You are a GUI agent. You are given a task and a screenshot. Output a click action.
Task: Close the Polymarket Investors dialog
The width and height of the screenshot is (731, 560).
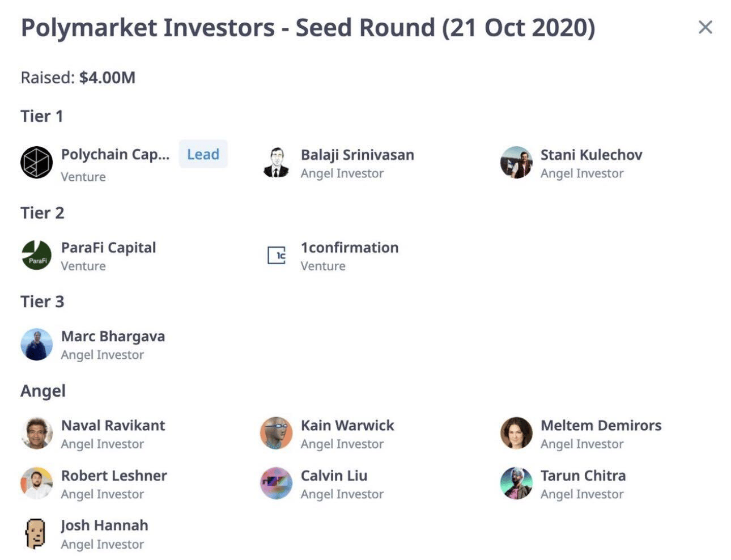tap(705, 27)
